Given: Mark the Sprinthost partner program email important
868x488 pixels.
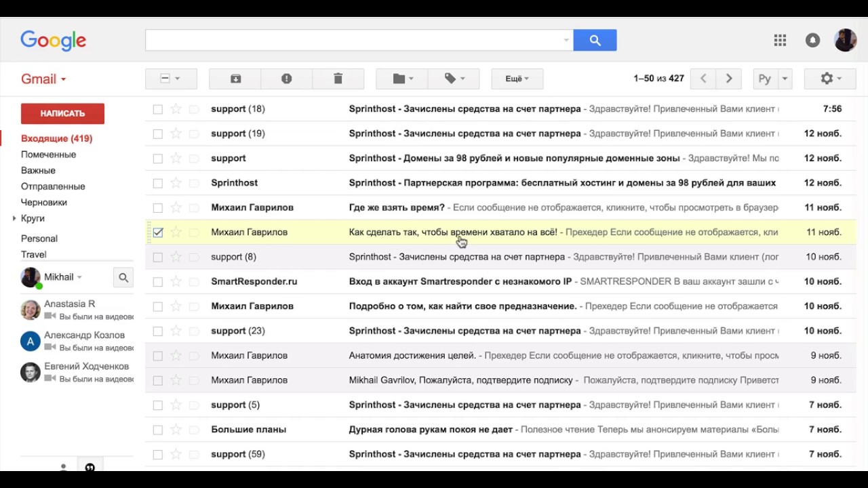Looking at the screenshot, I should (x=194, y=183).
